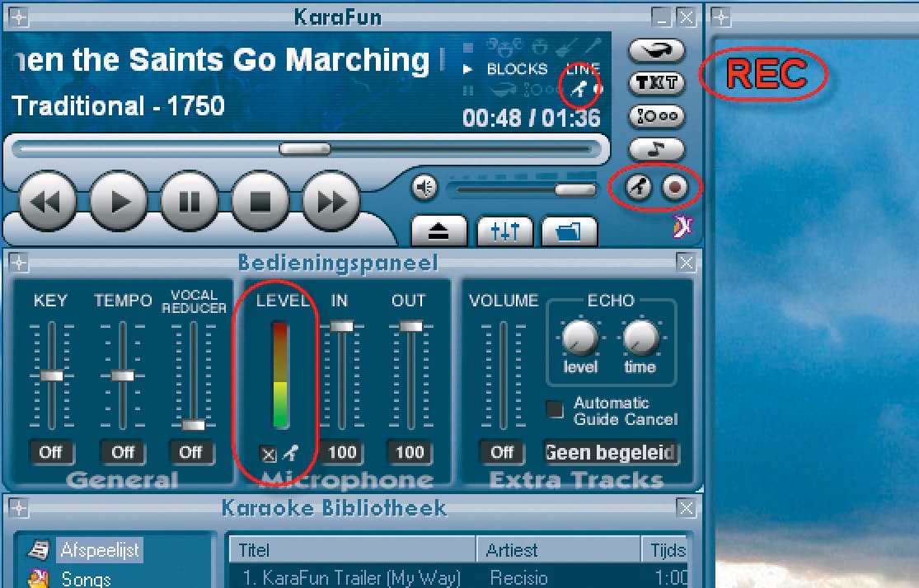
Task: Open the library via the folder button
Action: (569, 231)
